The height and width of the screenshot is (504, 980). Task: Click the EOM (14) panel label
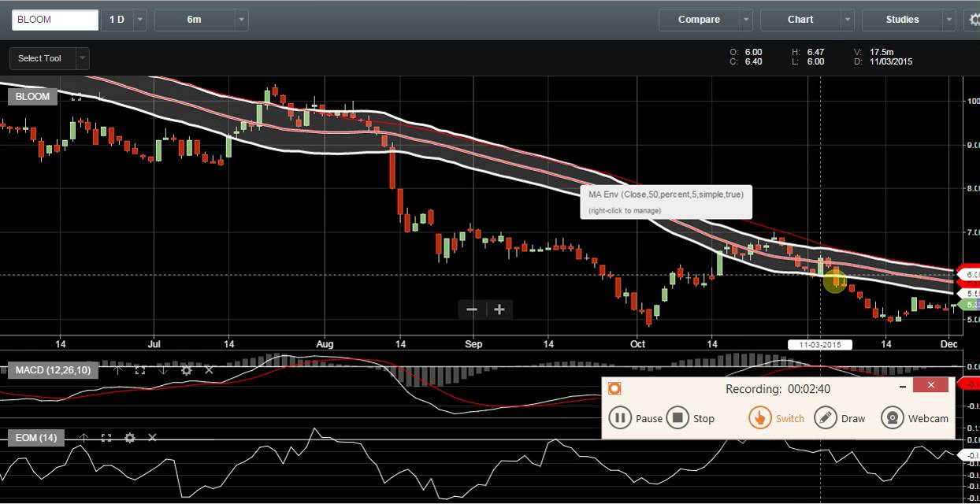pyautogui.click(x=37, y=438)
